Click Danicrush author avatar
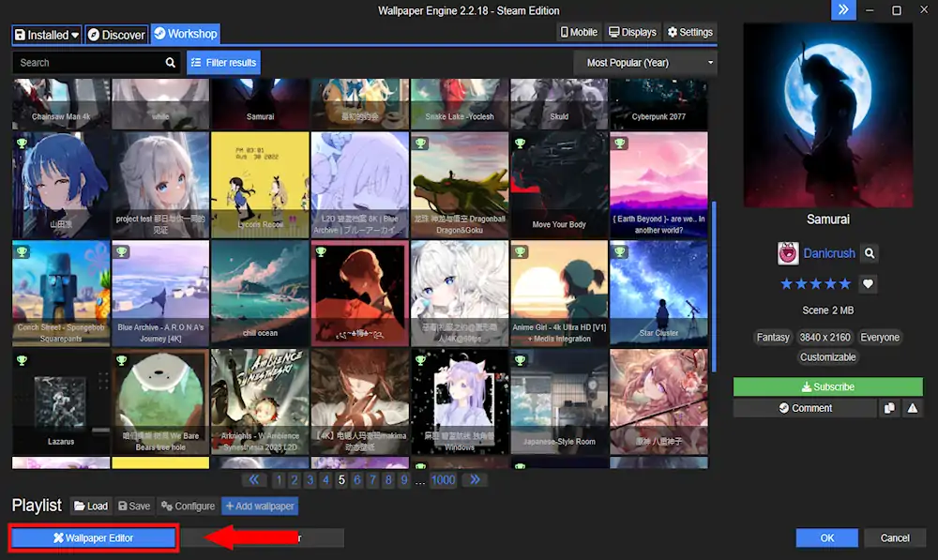The height and width of the screenshot is (560, 938). (788, 253)
